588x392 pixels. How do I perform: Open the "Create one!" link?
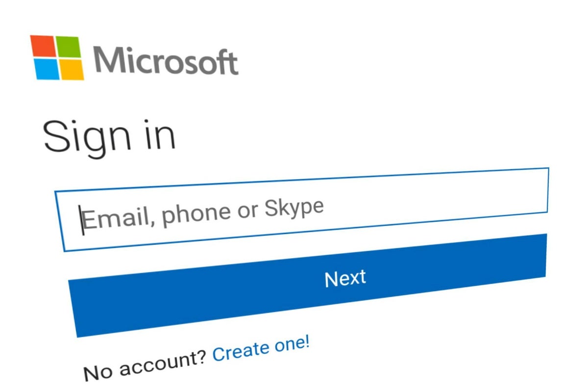(261, 350)
